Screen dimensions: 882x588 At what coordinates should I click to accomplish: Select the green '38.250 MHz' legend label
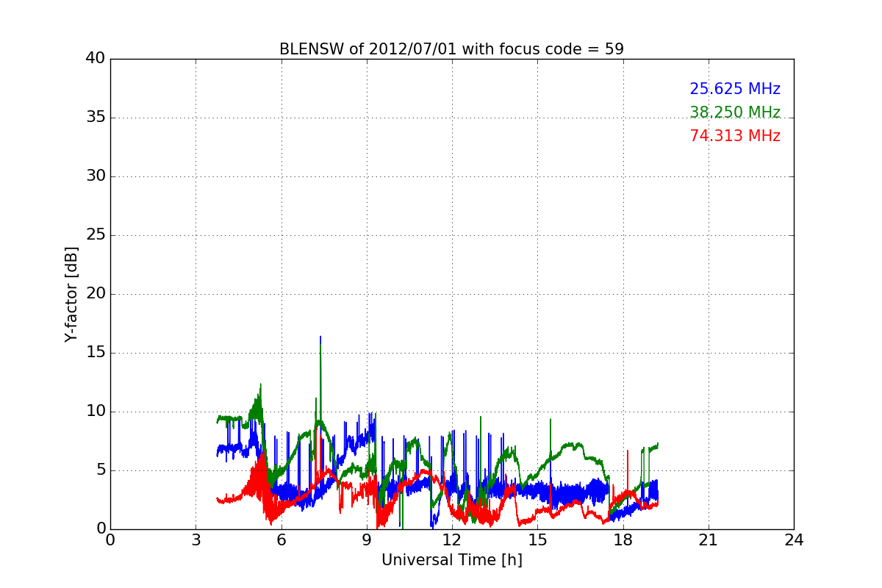735,112
